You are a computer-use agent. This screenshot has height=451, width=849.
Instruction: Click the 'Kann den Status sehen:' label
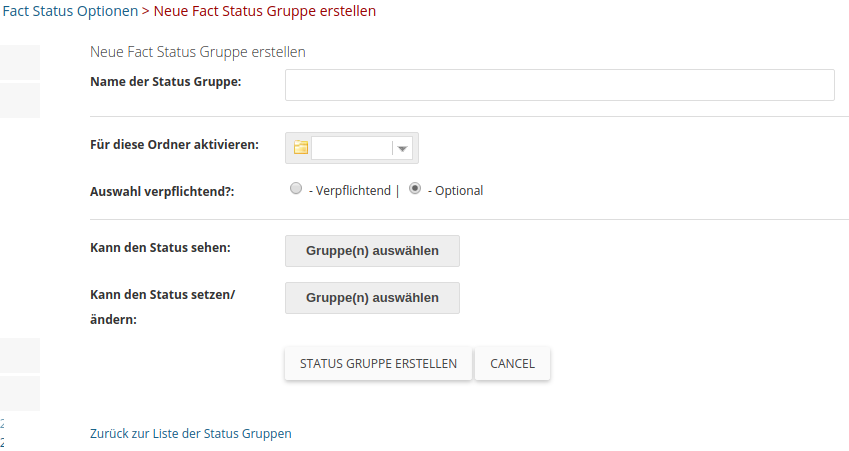pyautogui.click(x=160, y=246)
